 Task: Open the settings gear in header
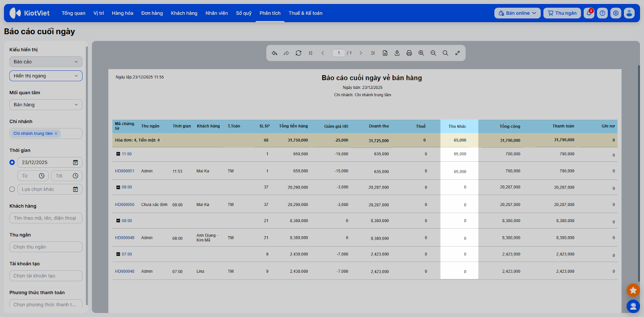tap(615, 13)
